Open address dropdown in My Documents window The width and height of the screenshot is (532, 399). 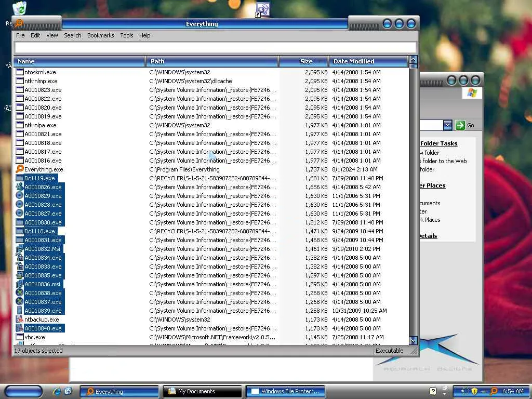(447, 125)
